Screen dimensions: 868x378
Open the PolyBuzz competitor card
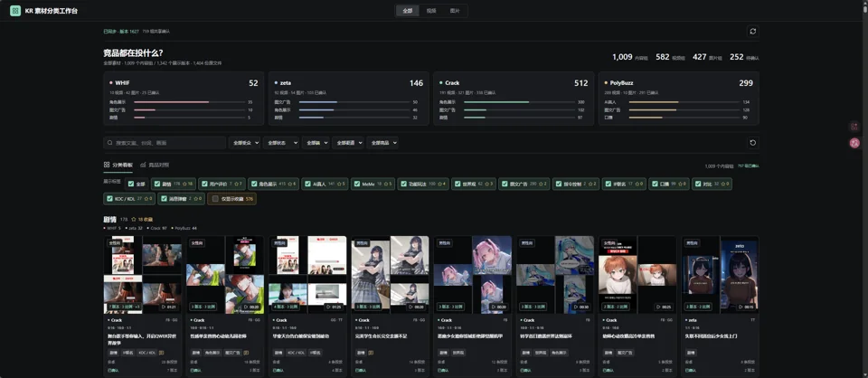click(x=678, y=99)
